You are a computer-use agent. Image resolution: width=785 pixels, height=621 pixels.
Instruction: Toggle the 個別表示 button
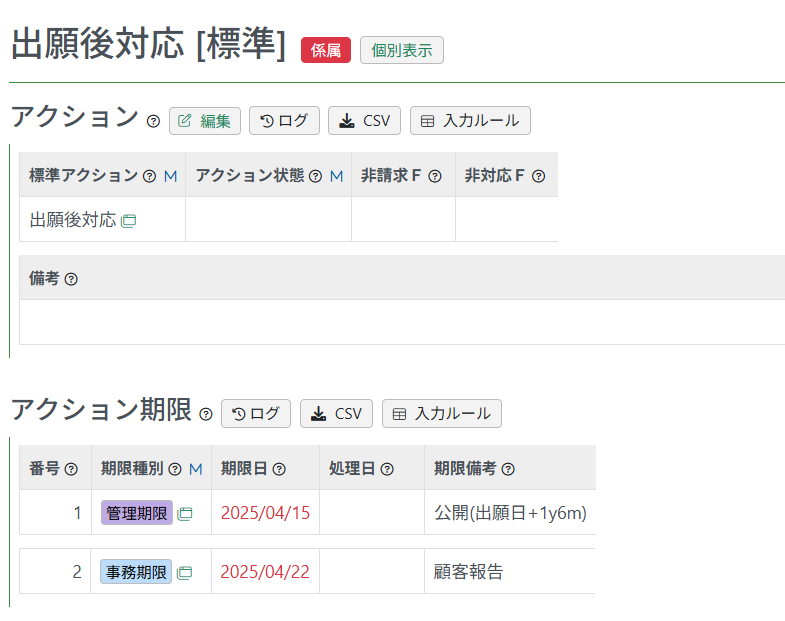tap(401, 50)
